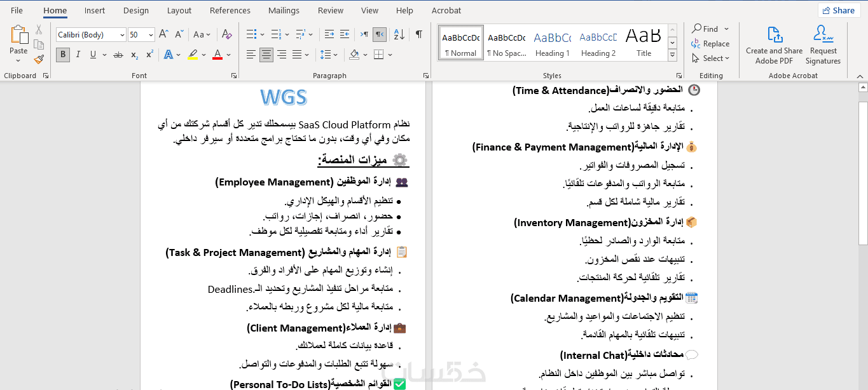The height and width of the screenshot is (390, 868).
Task: Apply paragraph shading fill color
Action: [x=355, y=55]
